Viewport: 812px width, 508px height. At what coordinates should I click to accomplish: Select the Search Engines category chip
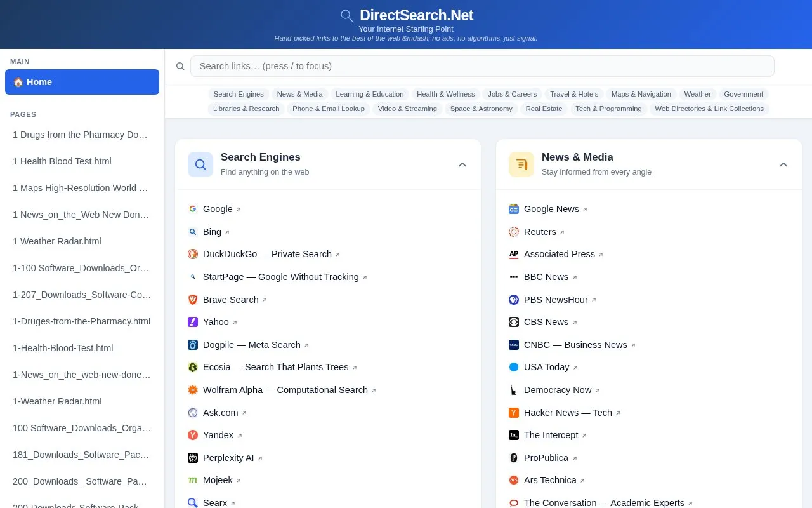pos(239,94)
